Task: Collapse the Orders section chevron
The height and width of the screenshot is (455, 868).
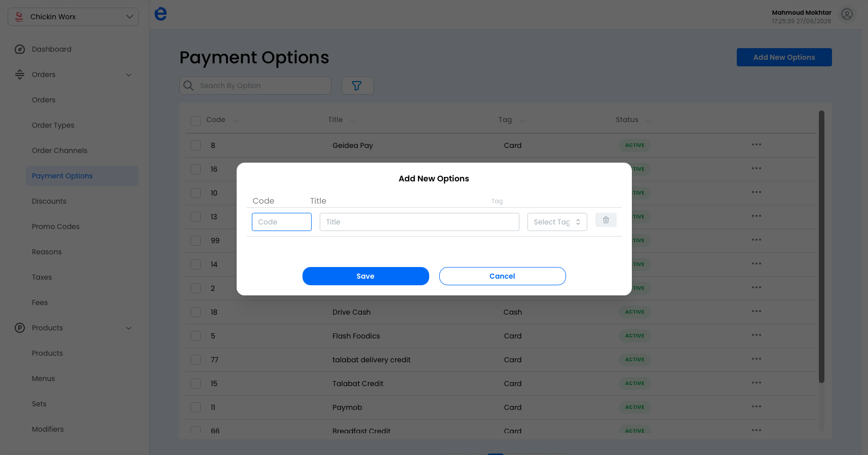Action: click(x=129, y=75)
